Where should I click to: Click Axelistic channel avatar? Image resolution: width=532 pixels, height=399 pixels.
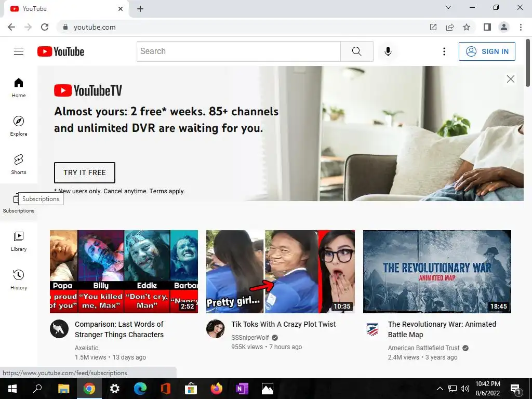(x=59, y=329)
